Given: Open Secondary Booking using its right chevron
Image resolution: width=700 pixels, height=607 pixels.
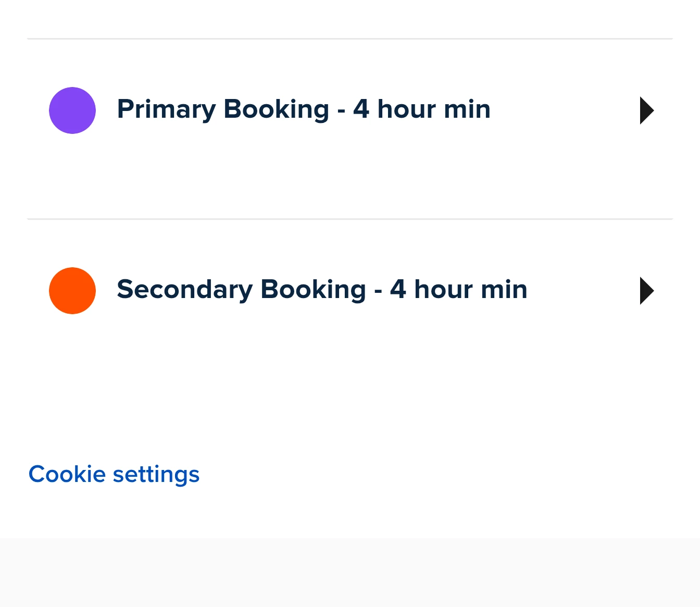Looking at the screenshot, I should click(x=646, y=291).
